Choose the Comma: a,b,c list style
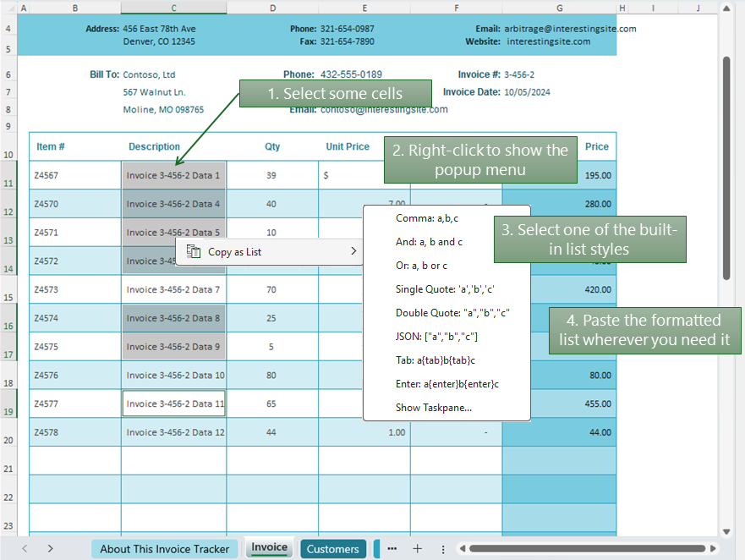Image resolution: width=745 pixels, height=560 pixels. click(x=427, y=218)
